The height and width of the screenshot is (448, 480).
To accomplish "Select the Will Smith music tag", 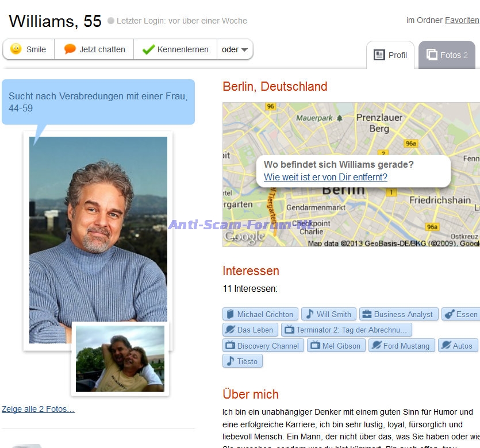I will (329, 314).
